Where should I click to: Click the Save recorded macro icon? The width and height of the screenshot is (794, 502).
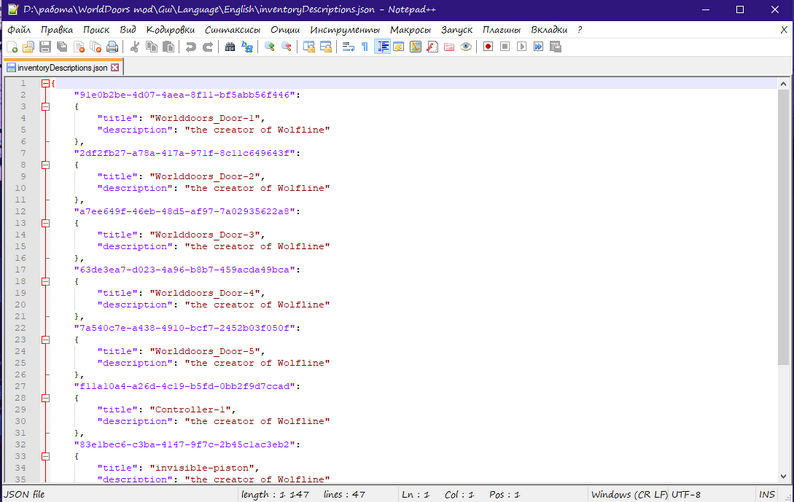(x=555, y=47)
